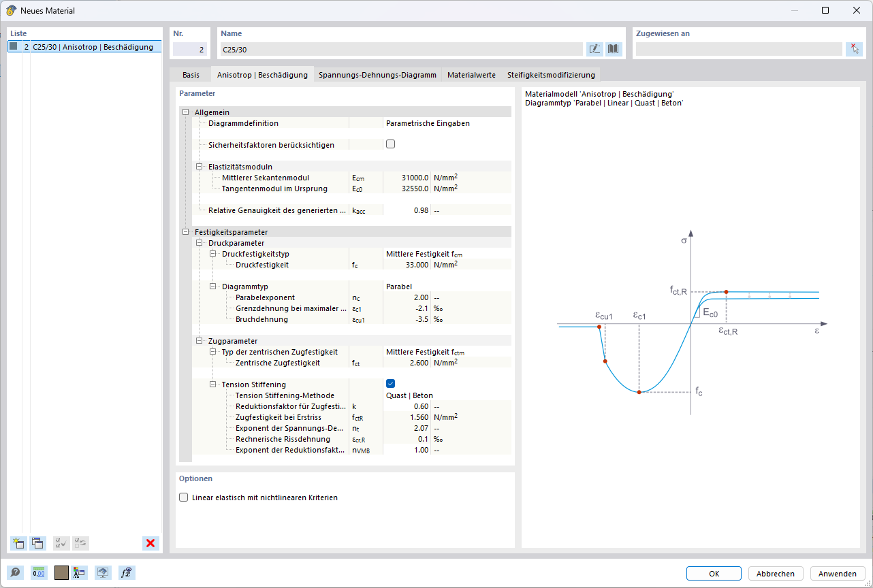Image resolution: width=873 pixels, height=588 pixels.
Task: Select C25/30 | Anisotrop | Beschädigung list entry
Action: [85, 47]
